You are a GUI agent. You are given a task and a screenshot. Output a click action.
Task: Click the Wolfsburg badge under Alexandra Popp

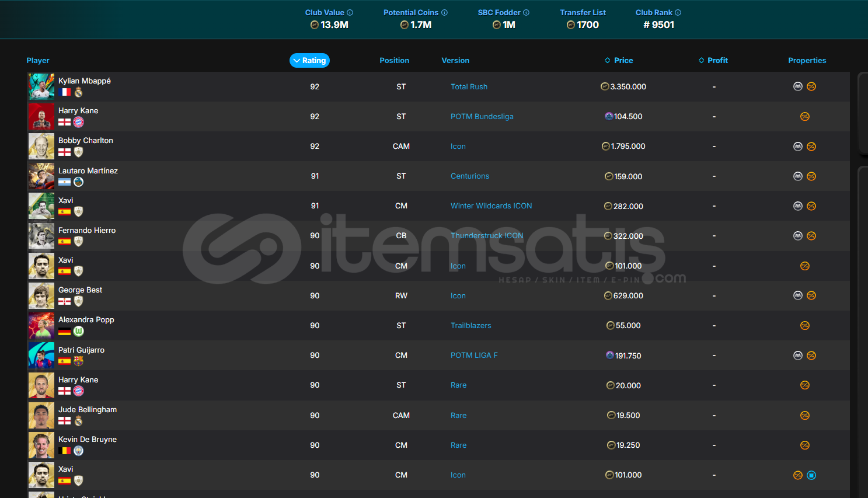(x=78, y=331)
